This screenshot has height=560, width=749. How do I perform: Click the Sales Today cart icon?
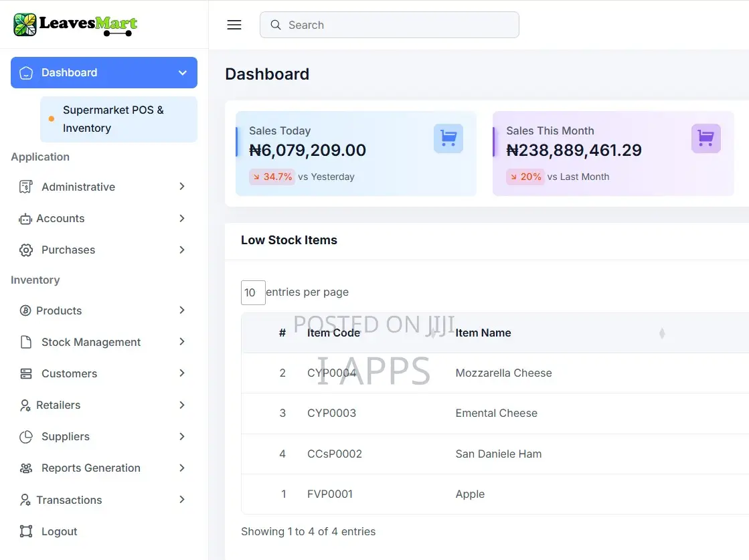coord(448,138)
